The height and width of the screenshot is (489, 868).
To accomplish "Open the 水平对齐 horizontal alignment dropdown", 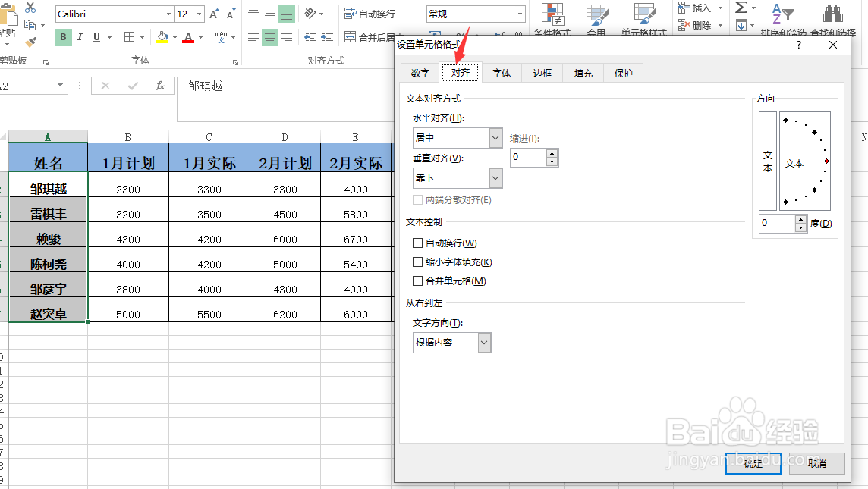I will 495,138.
